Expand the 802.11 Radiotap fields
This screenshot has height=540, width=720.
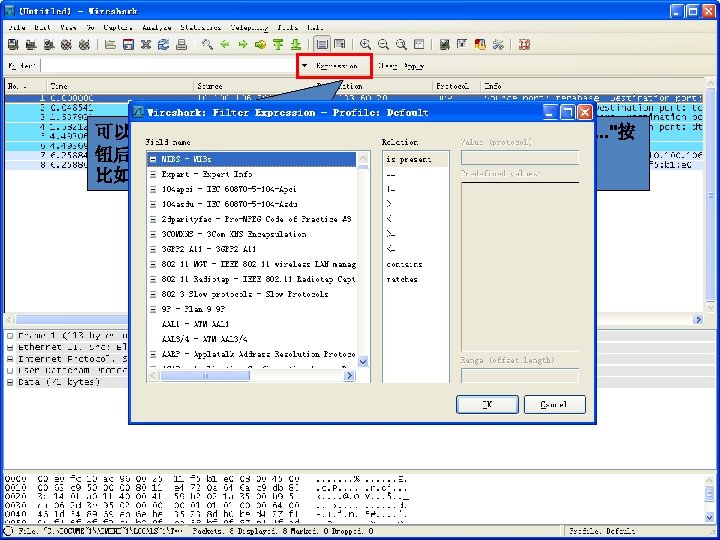click(153, 279)
